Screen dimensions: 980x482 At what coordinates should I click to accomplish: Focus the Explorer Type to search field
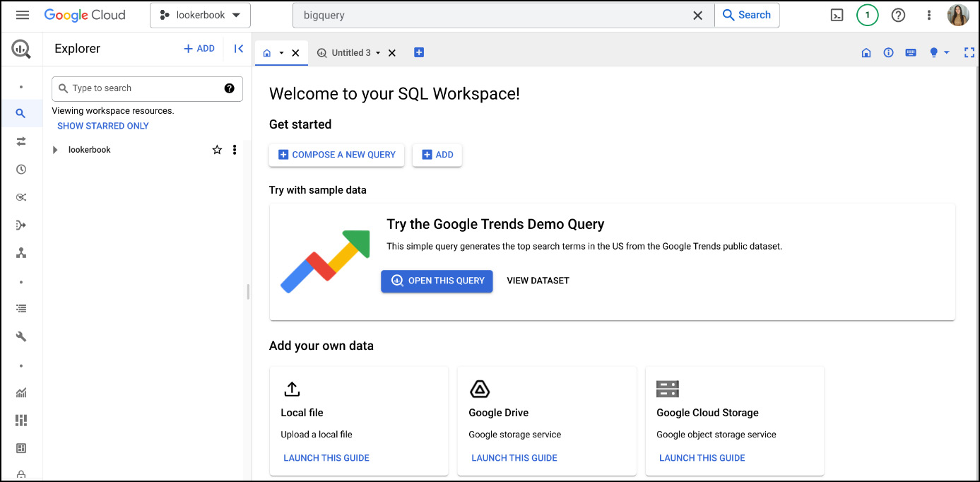(147, 88)
